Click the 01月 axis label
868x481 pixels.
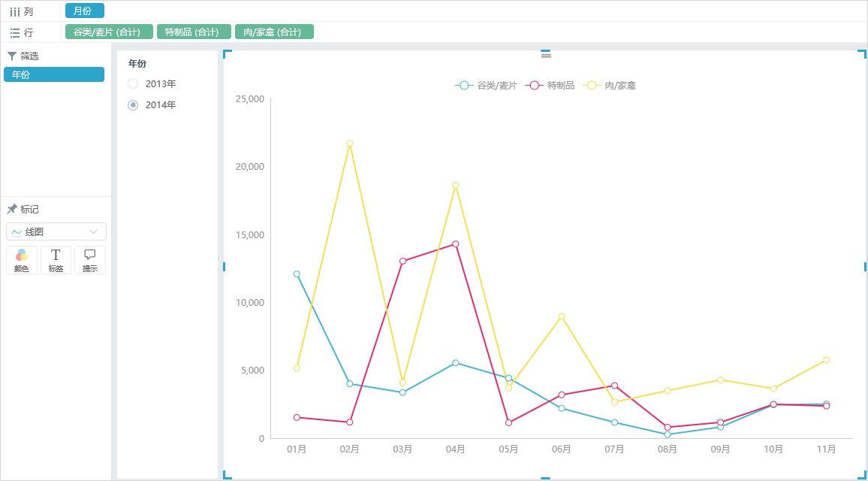pos(297,449)
